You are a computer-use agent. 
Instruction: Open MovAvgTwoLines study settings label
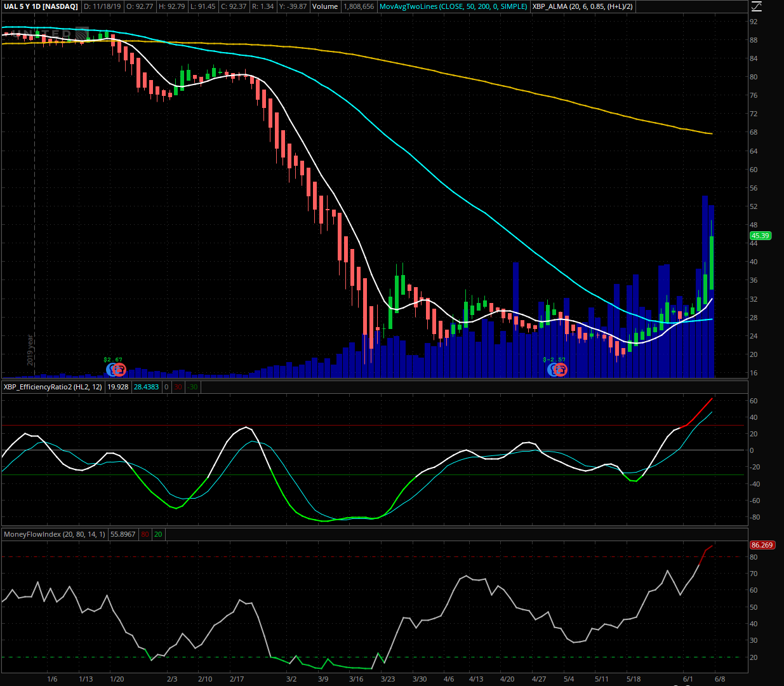tap(453, 6)
